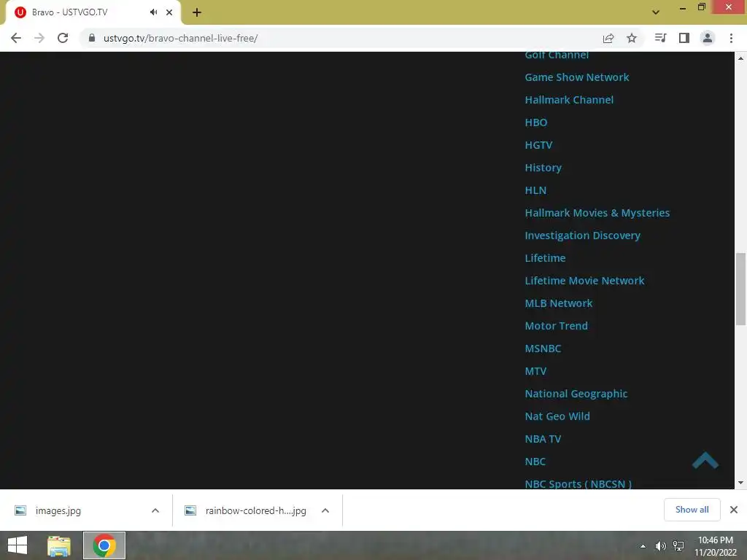The width and height of the screenshot is (747, 560).
Task: Expand options chevron for images.jpg
Action: coord(155,510)
